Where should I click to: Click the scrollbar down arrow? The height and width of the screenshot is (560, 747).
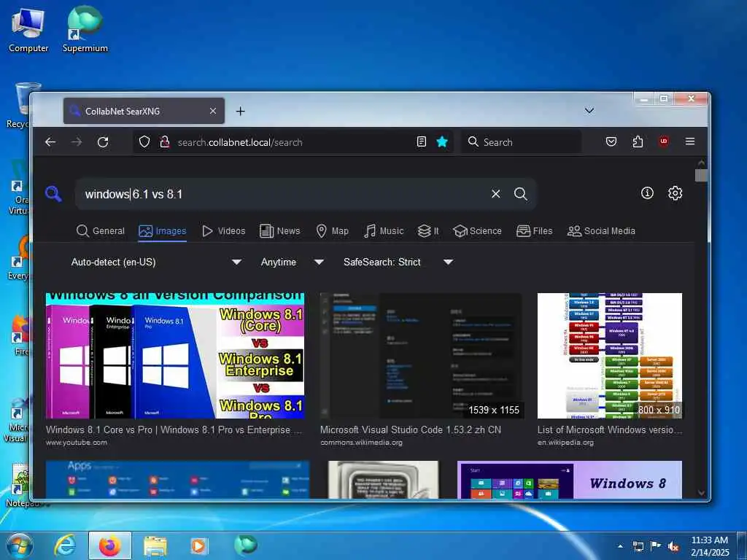(x=701, y=493)
